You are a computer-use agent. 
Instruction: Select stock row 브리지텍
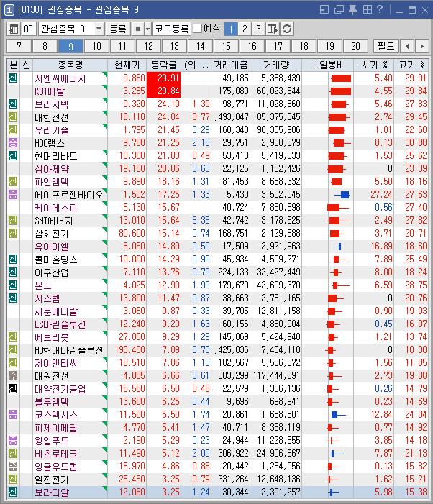218,104
